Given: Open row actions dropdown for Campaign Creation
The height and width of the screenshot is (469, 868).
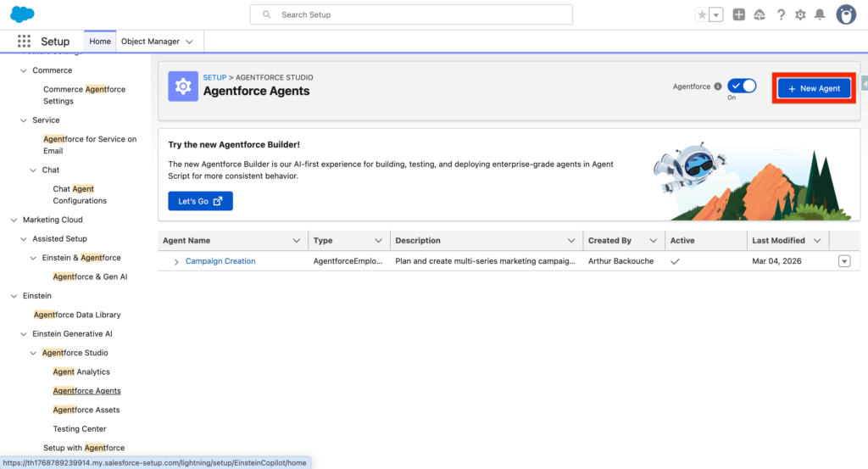Looking at the screenshot, I should [x=843, y=261].
